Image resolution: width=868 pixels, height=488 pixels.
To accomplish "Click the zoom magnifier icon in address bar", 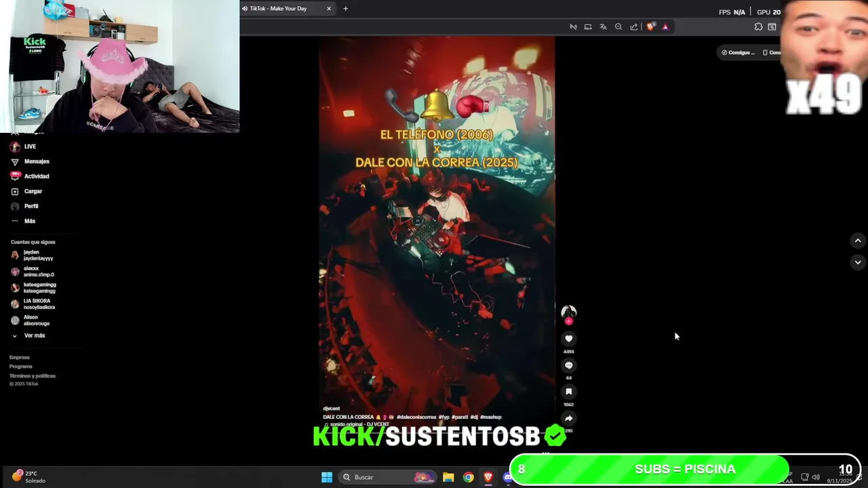I will [x=618, y=27].
